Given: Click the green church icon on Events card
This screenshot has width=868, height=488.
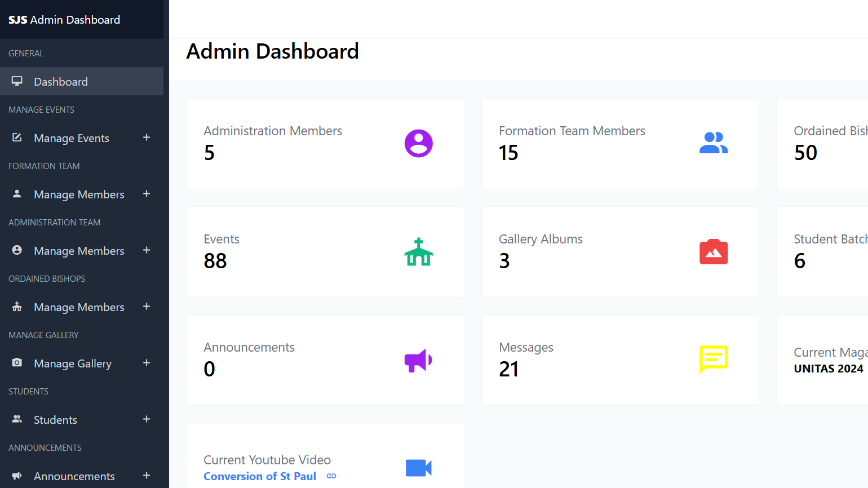Looking at the screenshot, I should 419,251.
